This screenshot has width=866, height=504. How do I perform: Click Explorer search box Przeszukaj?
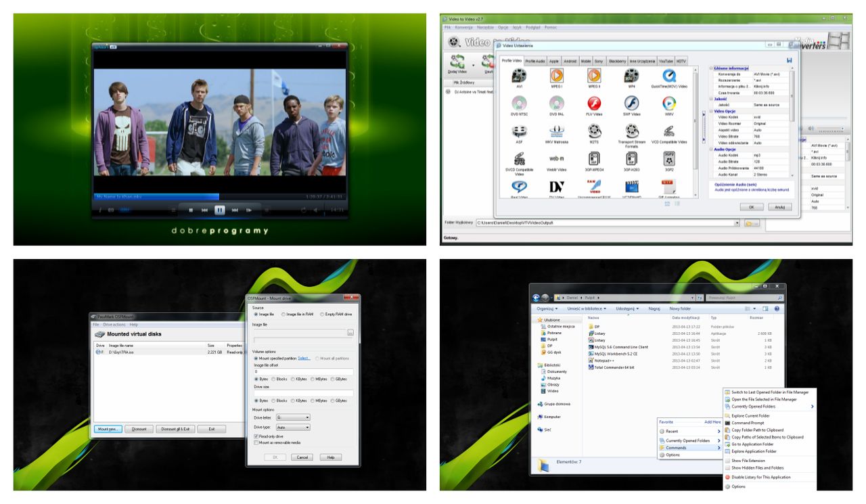point(745,298)
